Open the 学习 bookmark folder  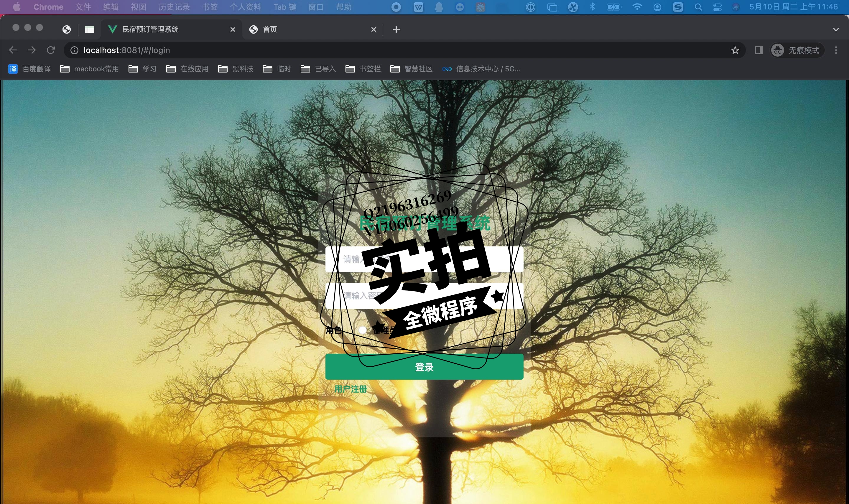tap(143, 69)
